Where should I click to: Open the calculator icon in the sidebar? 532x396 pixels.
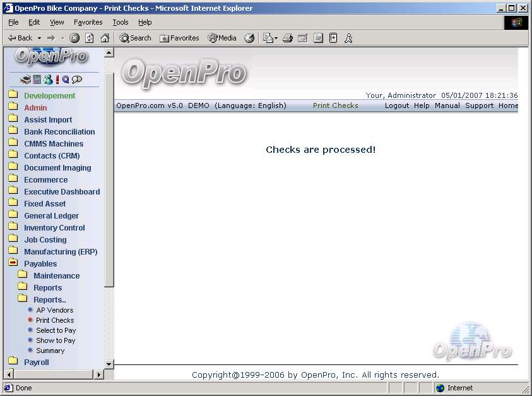tap(37, 80)
